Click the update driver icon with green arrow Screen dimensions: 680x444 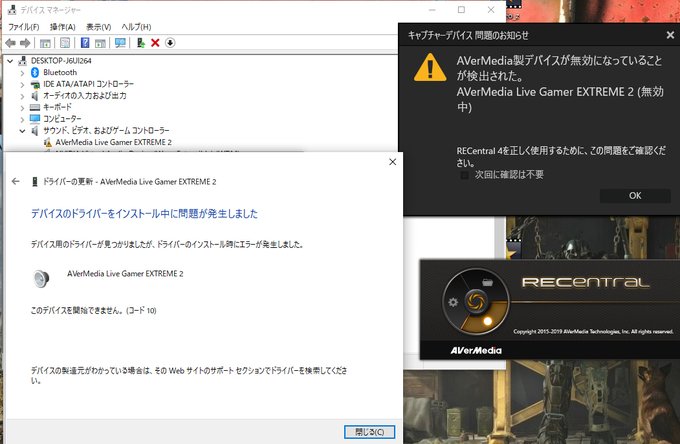141,42
